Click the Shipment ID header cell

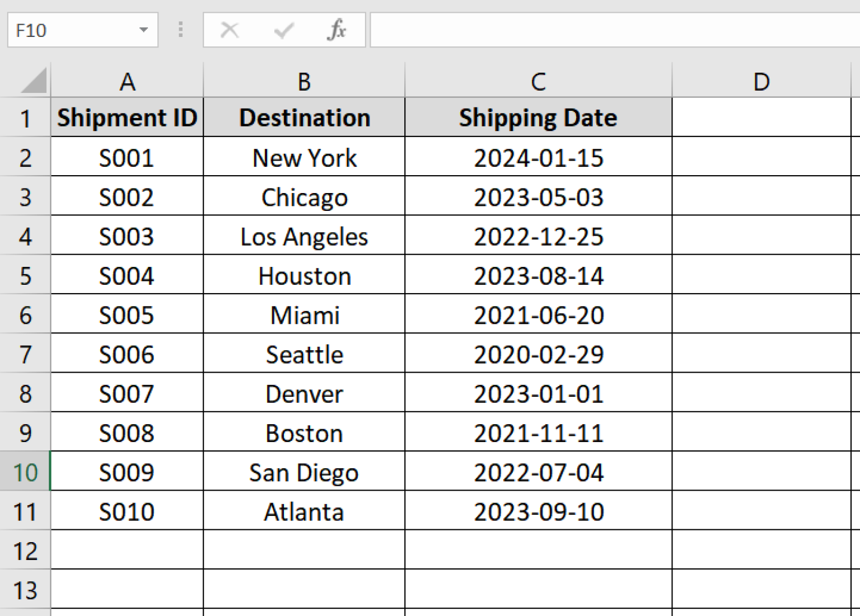pos(126,117)
